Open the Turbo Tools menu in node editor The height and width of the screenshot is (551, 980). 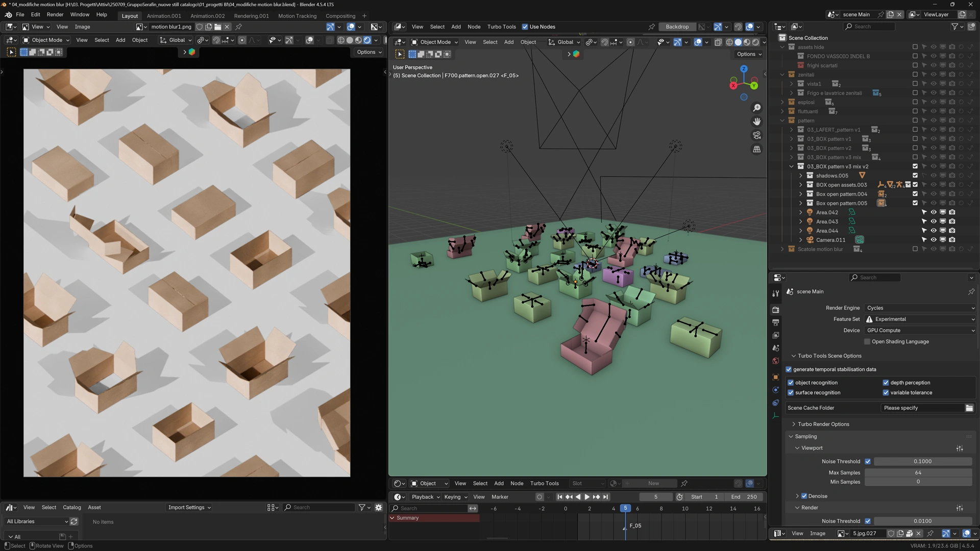click(501, 27)
